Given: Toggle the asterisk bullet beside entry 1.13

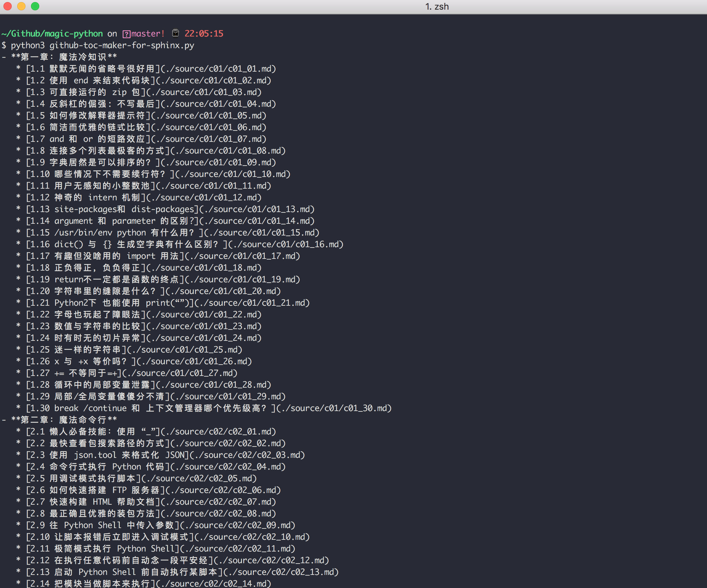Looking at the screenshot, I should [x=18, y=209].
